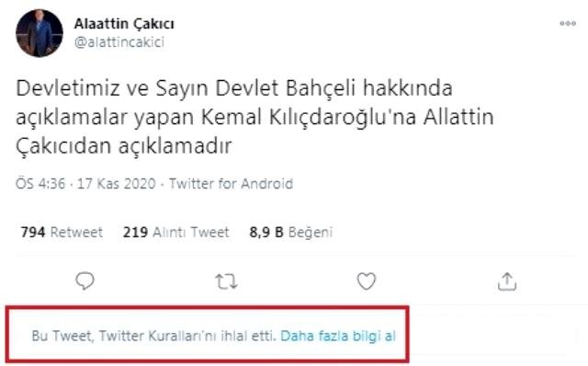Image resolution: width=588 pixels, height=366 pixels.
Task: Open the three-dot more options menu
Action: pyautogui.click(x=568, y=23)
